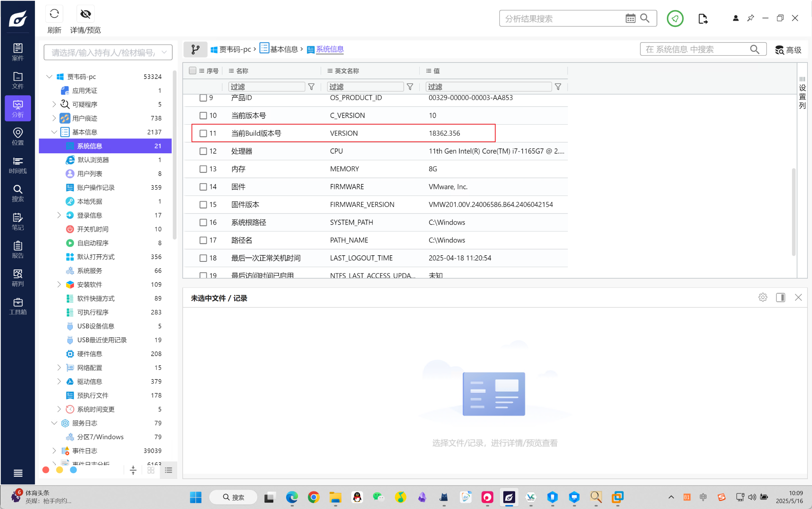
Task: Click the branch tree icon beside breadcrumb
Action: click(x=195, y=49)
